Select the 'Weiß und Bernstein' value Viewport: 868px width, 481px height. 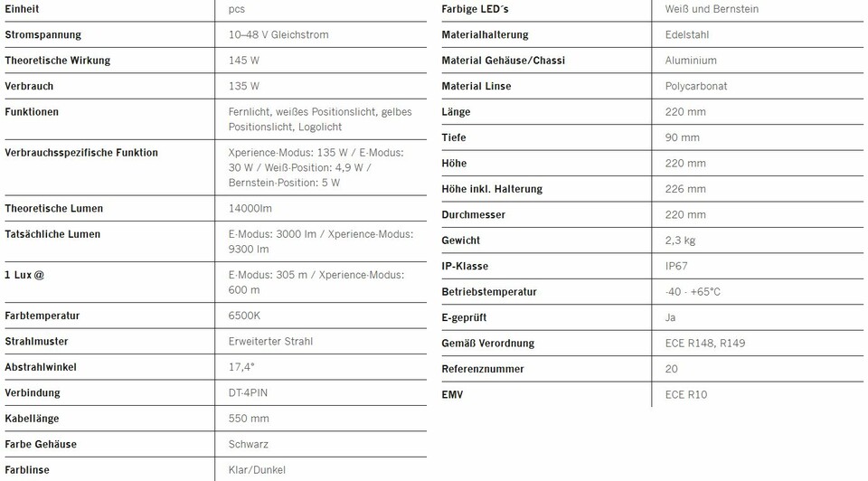(x=712, y=9)
